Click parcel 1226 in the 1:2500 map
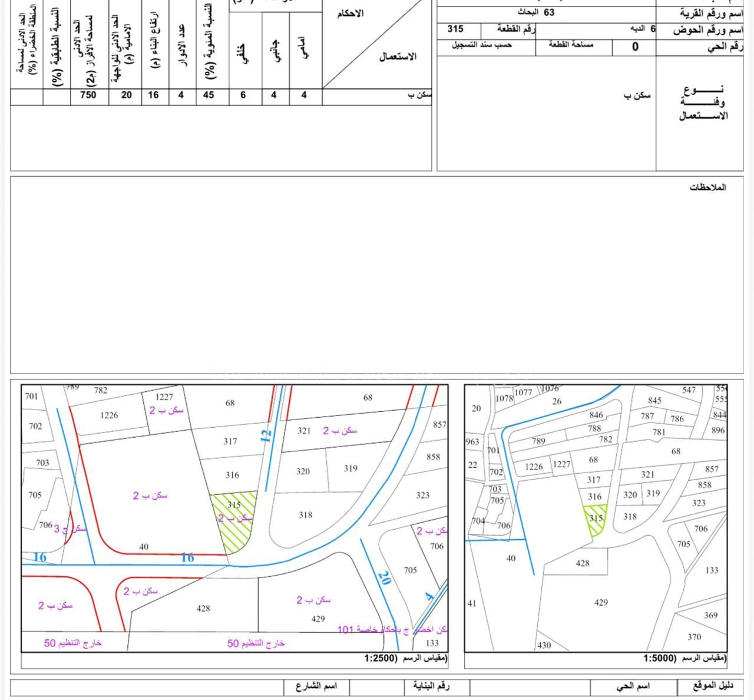Screen dimensions: 754x700 click(x=109, y=415)
